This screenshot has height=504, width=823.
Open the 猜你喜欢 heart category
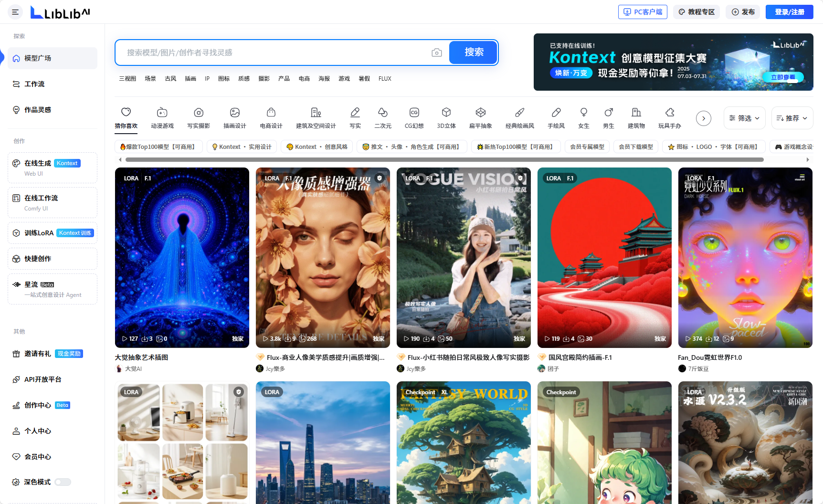pos(126,118)
